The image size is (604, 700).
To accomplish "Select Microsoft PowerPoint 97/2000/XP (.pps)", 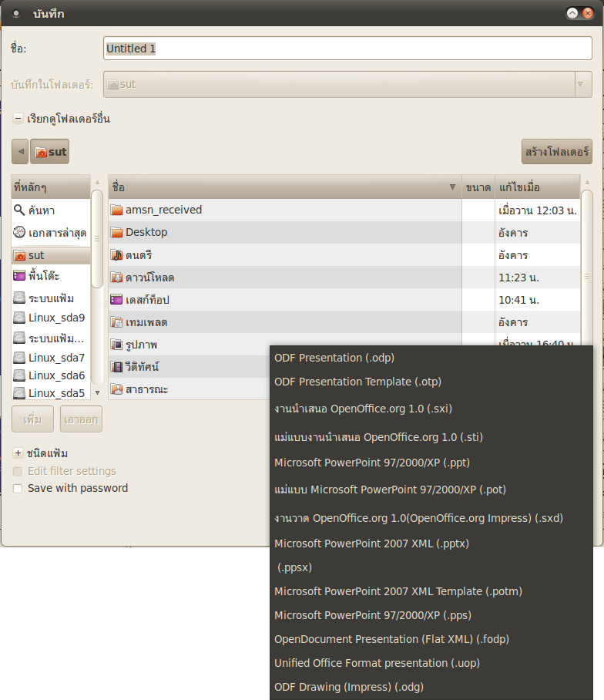I will click(431, 615).
